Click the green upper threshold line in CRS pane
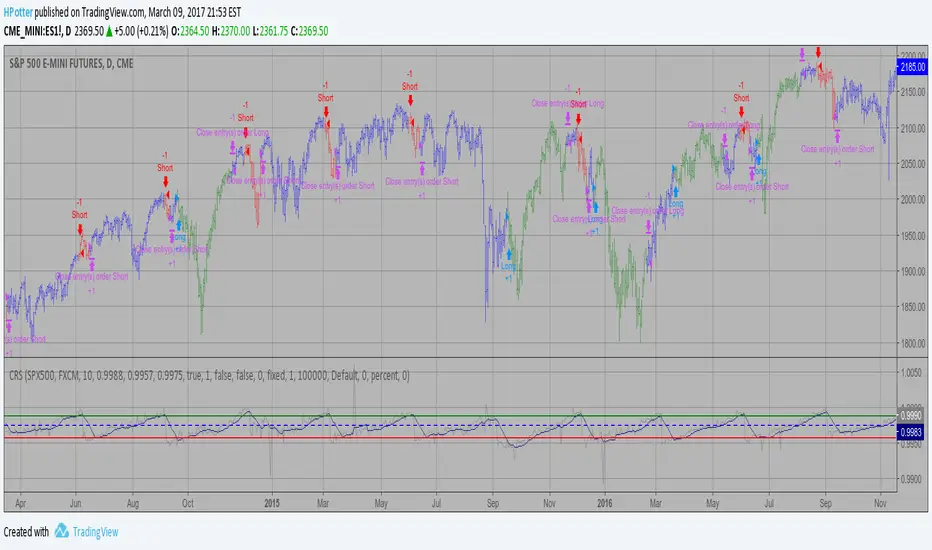Screen dimensions: 932x550 pos(450,416)
